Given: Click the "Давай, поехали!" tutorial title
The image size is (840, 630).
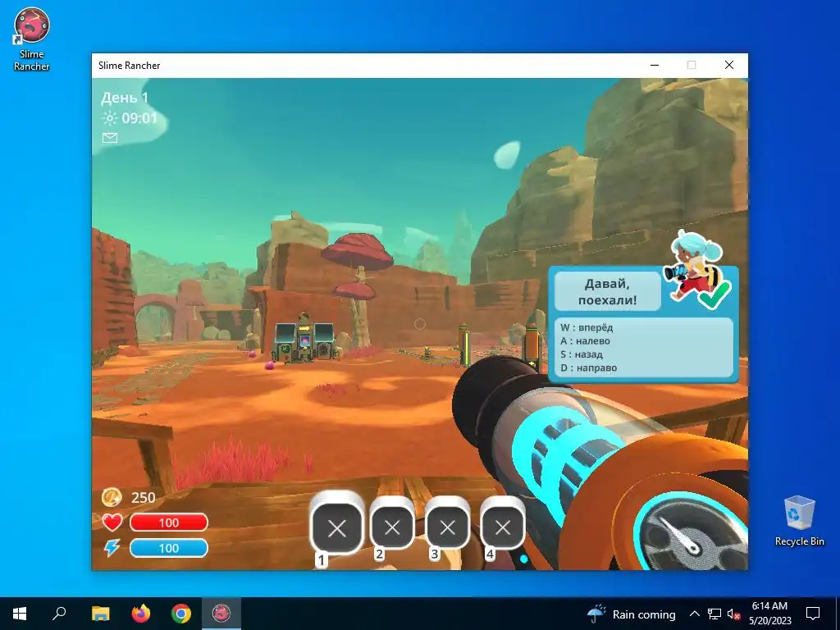Looking at the screenshot, I should (x=608, y=291).
